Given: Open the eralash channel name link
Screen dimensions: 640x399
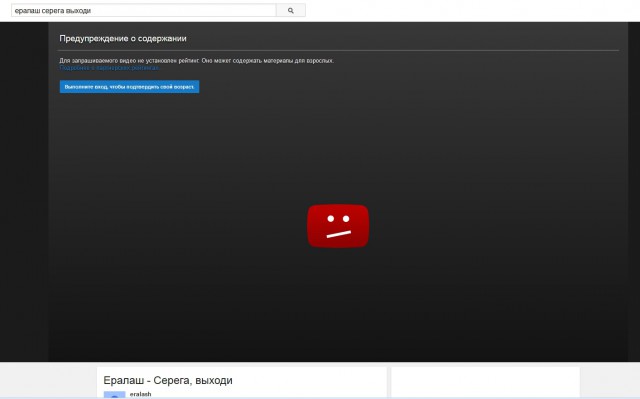Looking at the screenshot, I should click(x=140, y=394).
